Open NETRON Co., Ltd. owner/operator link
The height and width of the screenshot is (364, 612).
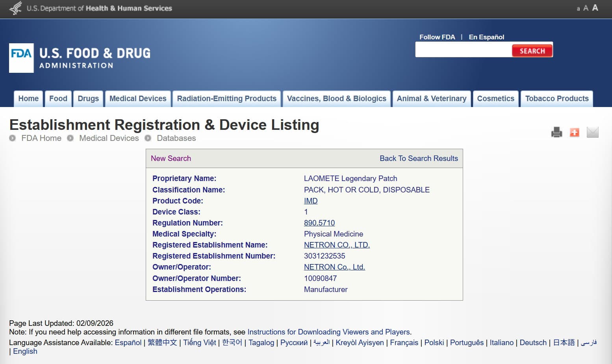click(334, 267)
